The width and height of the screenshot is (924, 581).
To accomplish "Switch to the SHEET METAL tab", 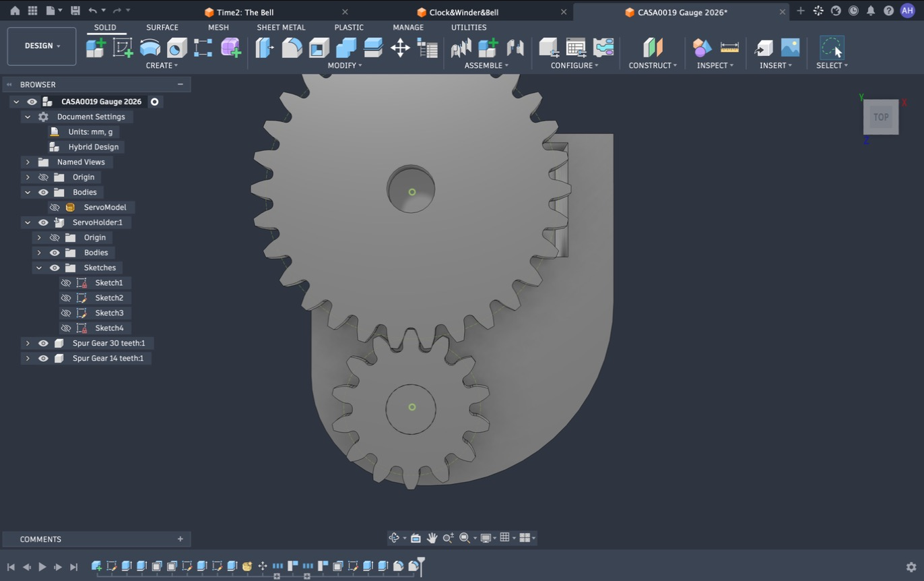I will point(281,28).
